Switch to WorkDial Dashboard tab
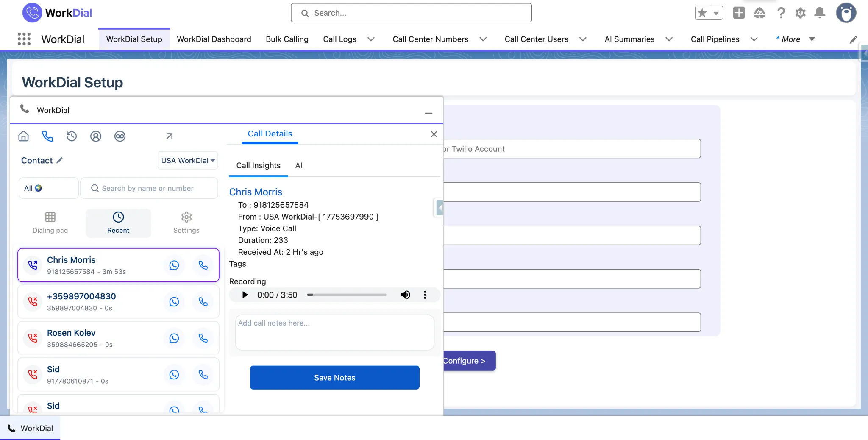The image size is (868, 440). tap(214, 39)
